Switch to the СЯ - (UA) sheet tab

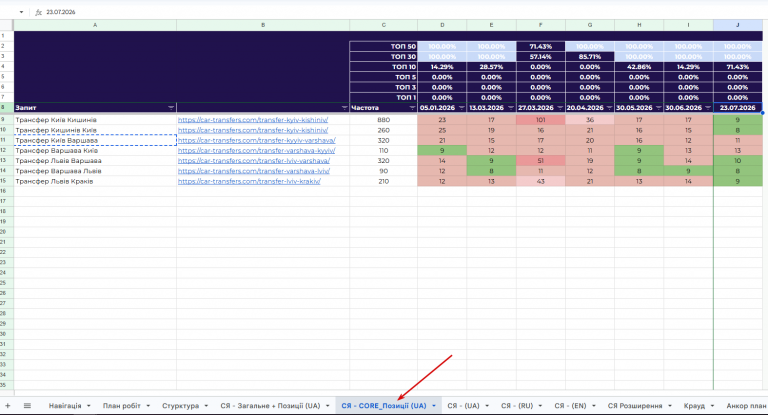tap(463, 406)
